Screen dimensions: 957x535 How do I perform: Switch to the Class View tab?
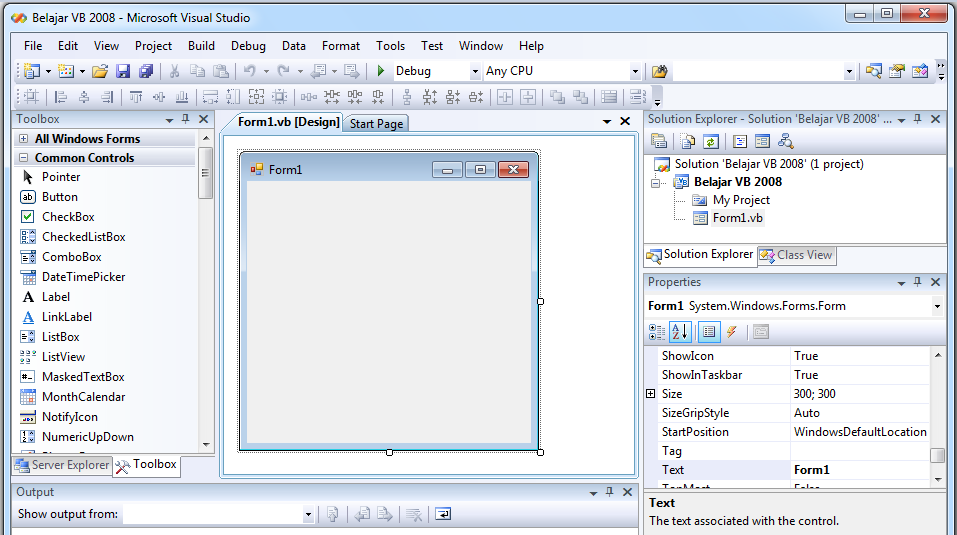pyautogui.click(x=796, y=255)
